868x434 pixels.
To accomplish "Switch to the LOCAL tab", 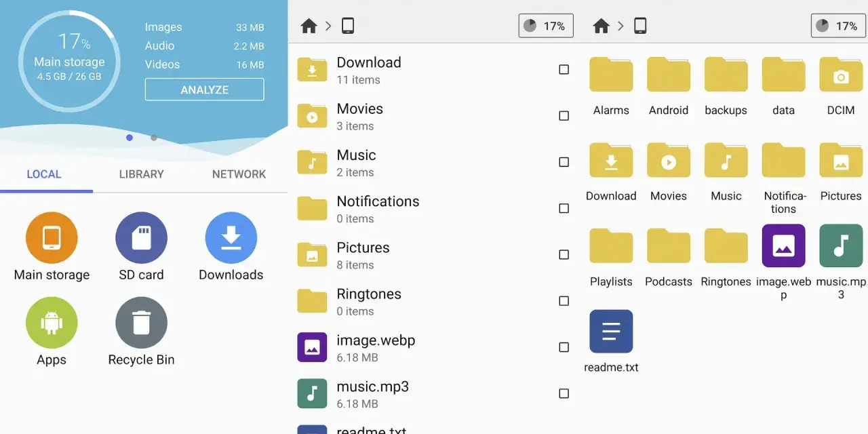I will pyautogui.click(x=44, y=174).
